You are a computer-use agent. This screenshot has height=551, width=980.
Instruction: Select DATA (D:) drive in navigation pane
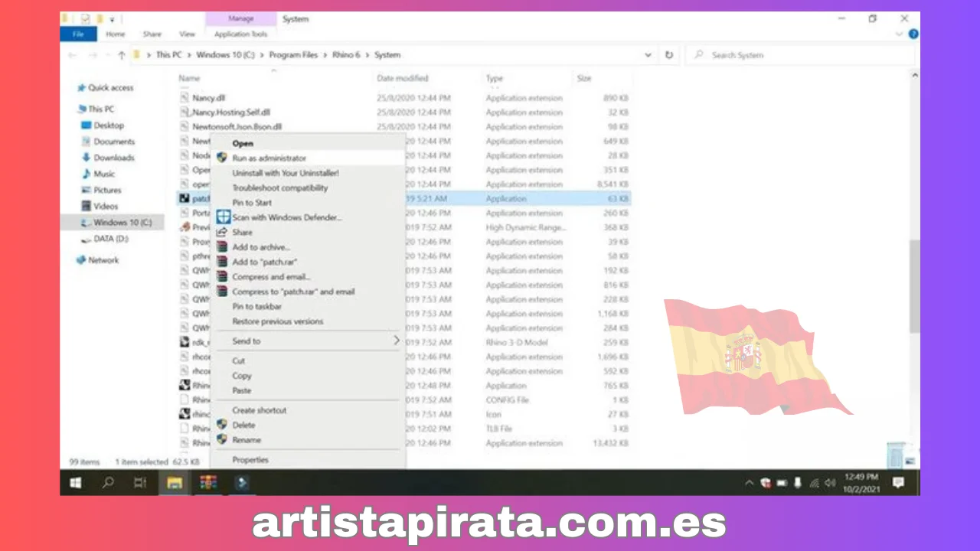[x=111, y=239]
